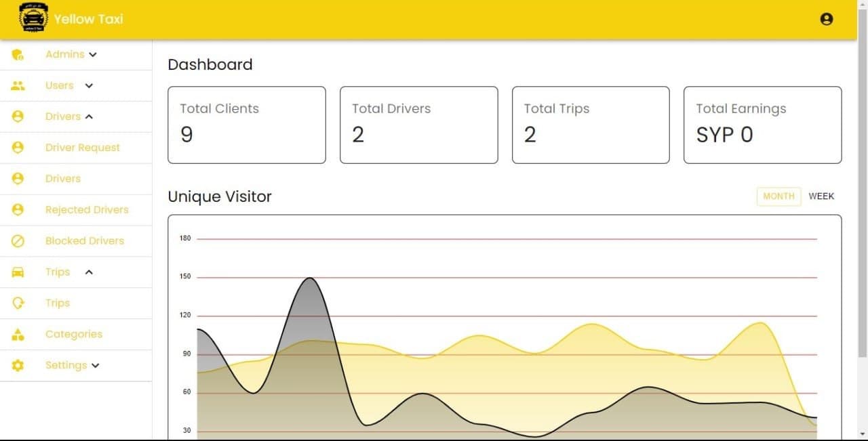Screen dimensions: 868x441
Task: Click the Total Trips card
Action: point(591,125)
